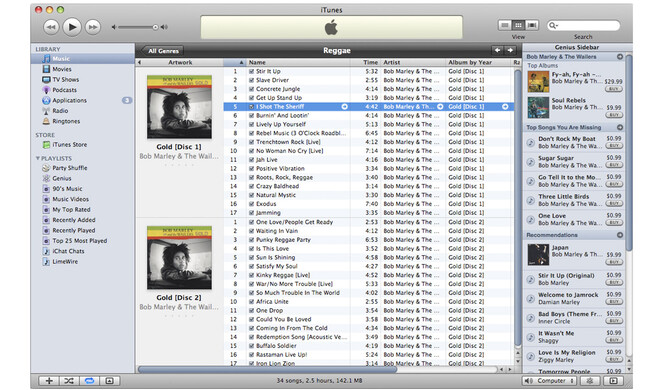Image resolution: width=660 pixels, height=390 pixels.
Task: Skip forward to next track
Action: 93,27
